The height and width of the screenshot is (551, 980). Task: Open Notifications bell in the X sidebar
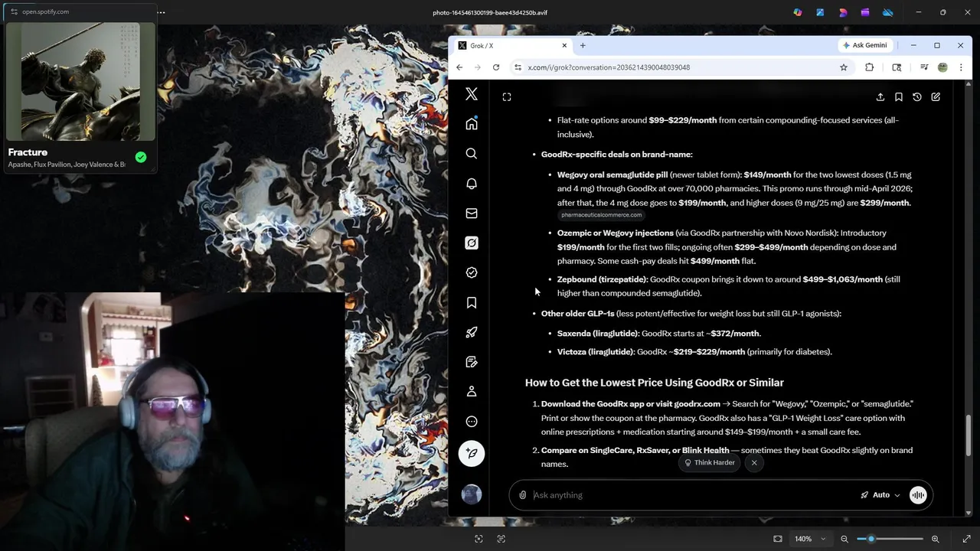[472, 184]
